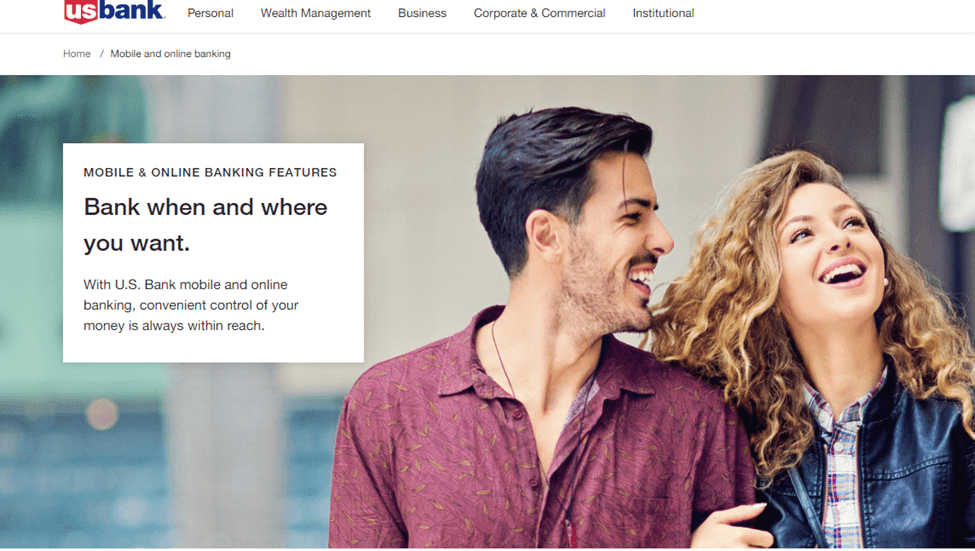Click the Mobile & Online Banking Features label
The width and height of the screenshot is (975, 551).
pyautogui.click(x=210, y=172)
